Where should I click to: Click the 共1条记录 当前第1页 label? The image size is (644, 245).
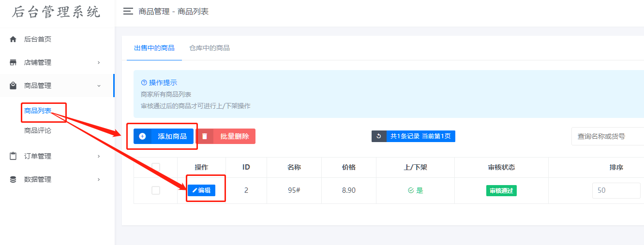[x=420, y=136]
